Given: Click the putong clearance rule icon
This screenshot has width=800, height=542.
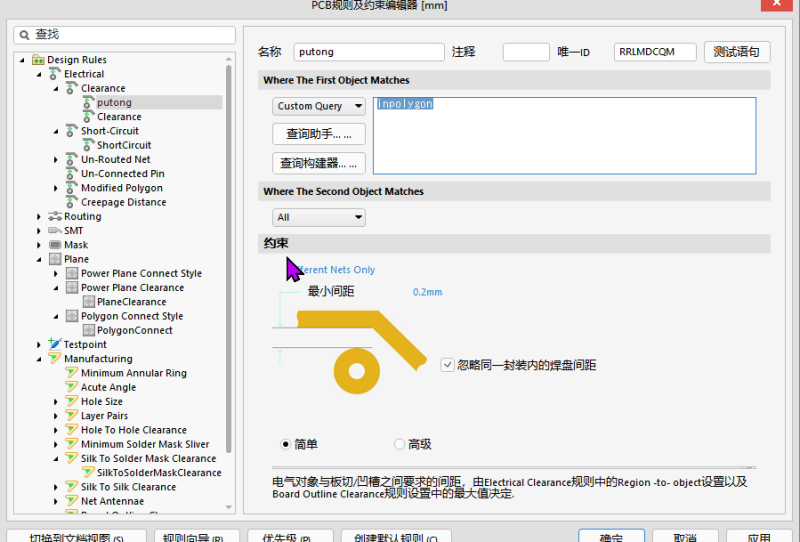Looking at the screenshot, I should pyautogui.click(x=87, y=102).
